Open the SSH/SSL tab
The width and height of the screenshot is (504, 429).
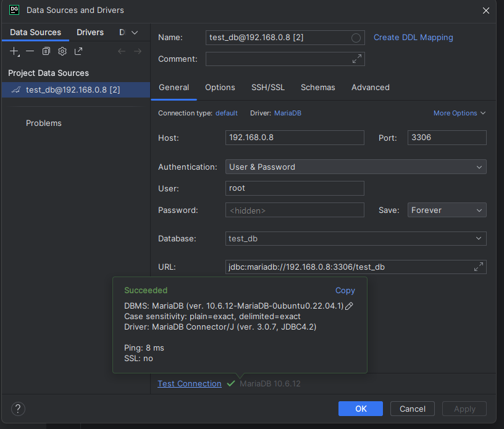268,88
